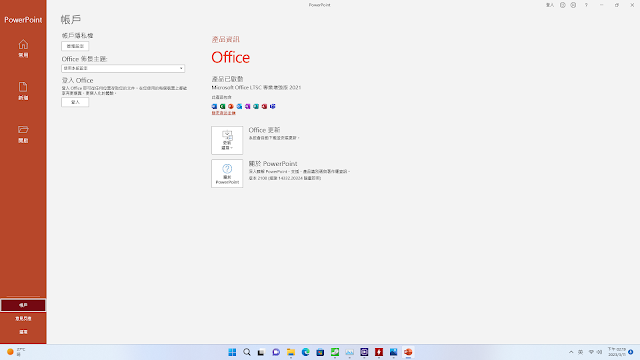Click the About PowerPoint (關於 PowerPoint) button
640x360 pixels.
point(227,173)
